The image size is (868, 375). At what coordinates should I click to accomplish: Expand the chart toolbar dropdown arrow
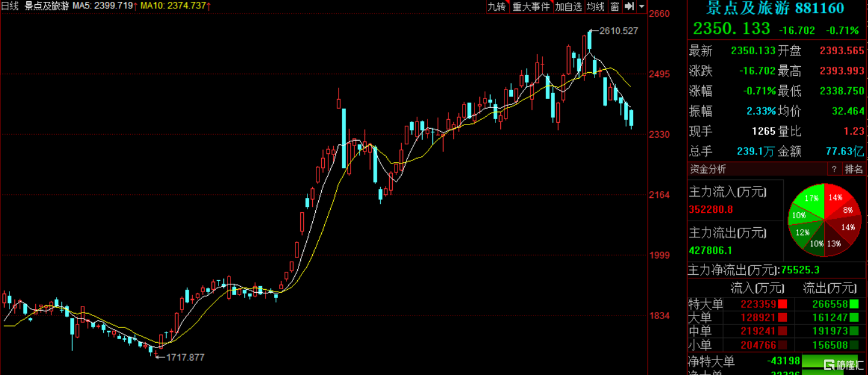[642, 7]
